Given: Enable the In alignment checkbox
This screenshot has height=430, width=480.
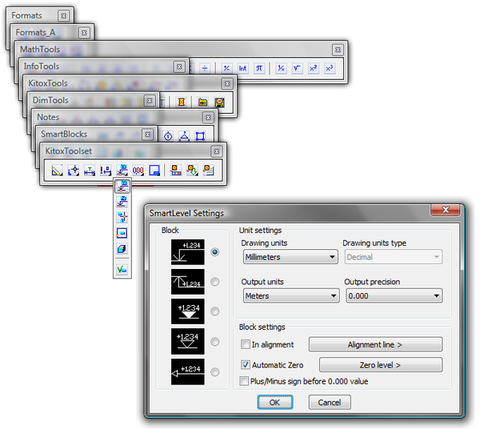Looking at the screenshot, I should tap(245, 344).
